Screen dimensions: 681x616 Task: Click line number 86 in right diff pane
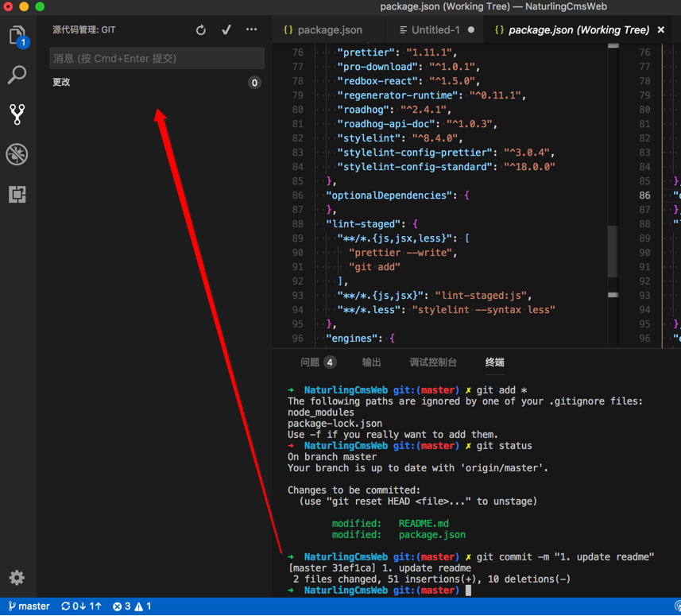(x=644, y=196)
